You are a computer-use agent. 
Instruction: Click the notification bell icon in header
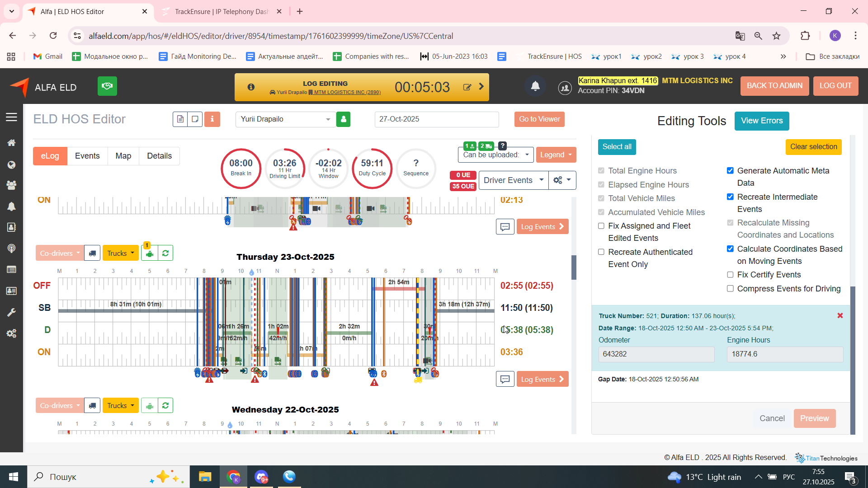535,86
